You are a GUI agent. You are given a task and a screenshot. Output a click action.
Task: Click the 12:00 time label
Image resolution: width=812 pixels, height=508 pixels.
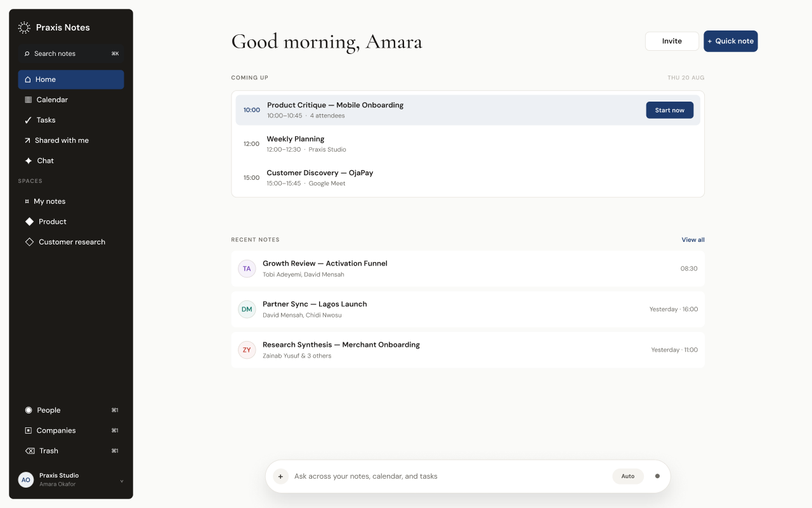(x=251, y=144)
